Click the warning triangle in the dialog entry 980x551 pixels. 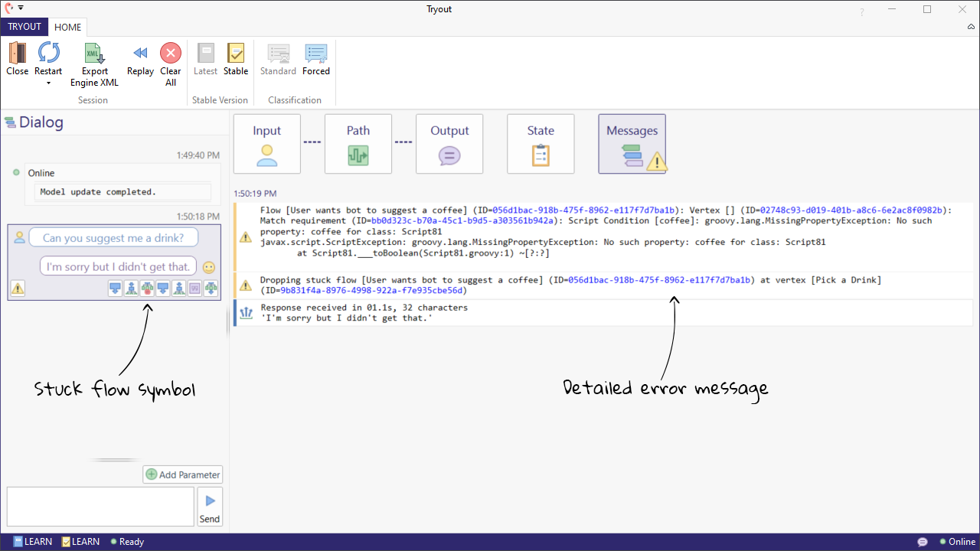(18, 289)
